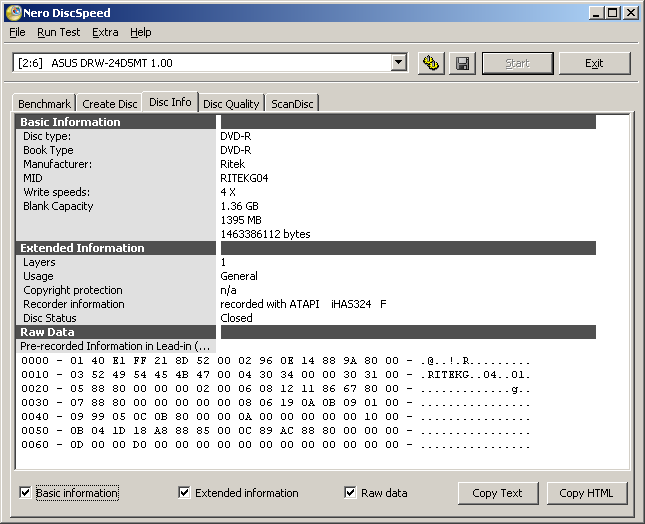Click the raw data row 0050
Screen dimensions: 645x524
click(x=276, y=431)
